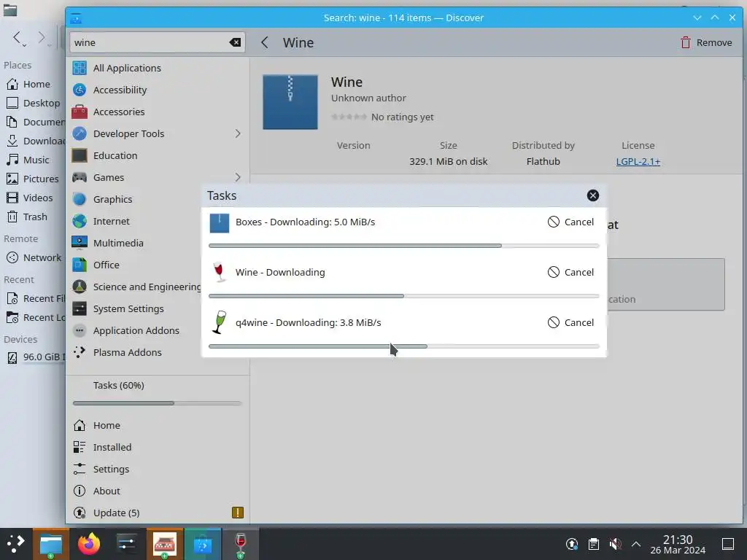
Task: Open the Accessories category
Action: tap(158, 112)
